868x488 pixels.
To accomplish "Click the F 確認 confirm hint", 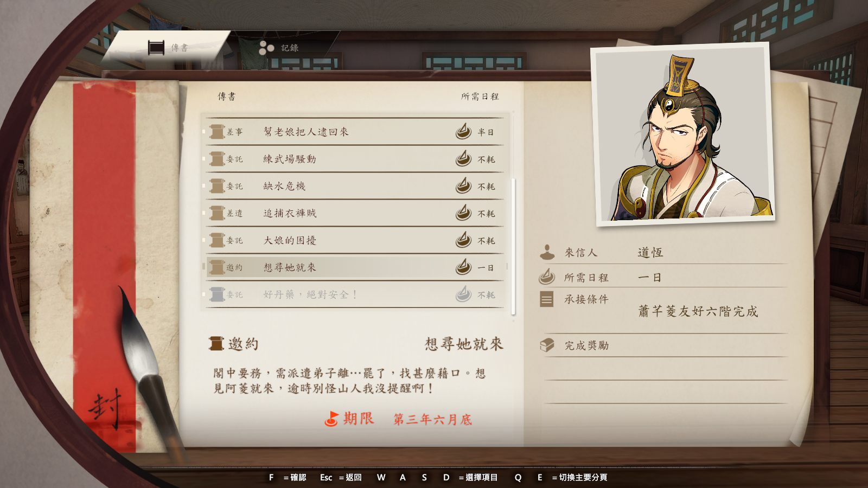I will [288, 477].
